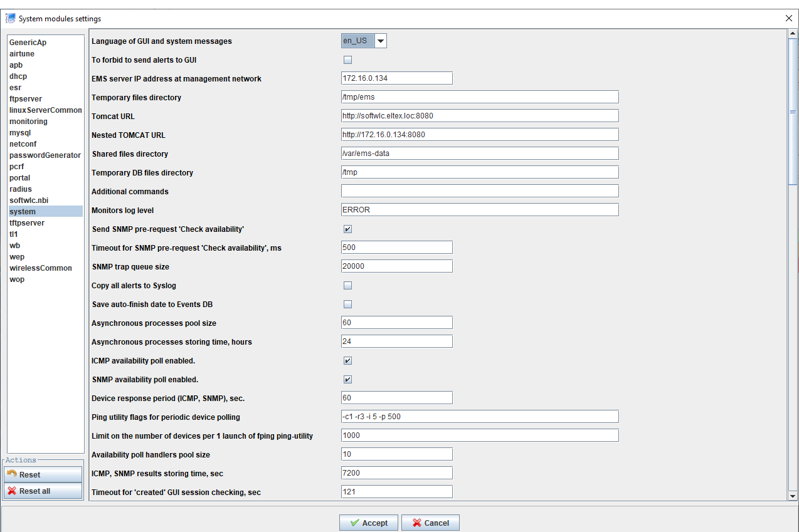Select the en_US language combo box
Screen dimensions: 799x532
[x=357, y=41]
